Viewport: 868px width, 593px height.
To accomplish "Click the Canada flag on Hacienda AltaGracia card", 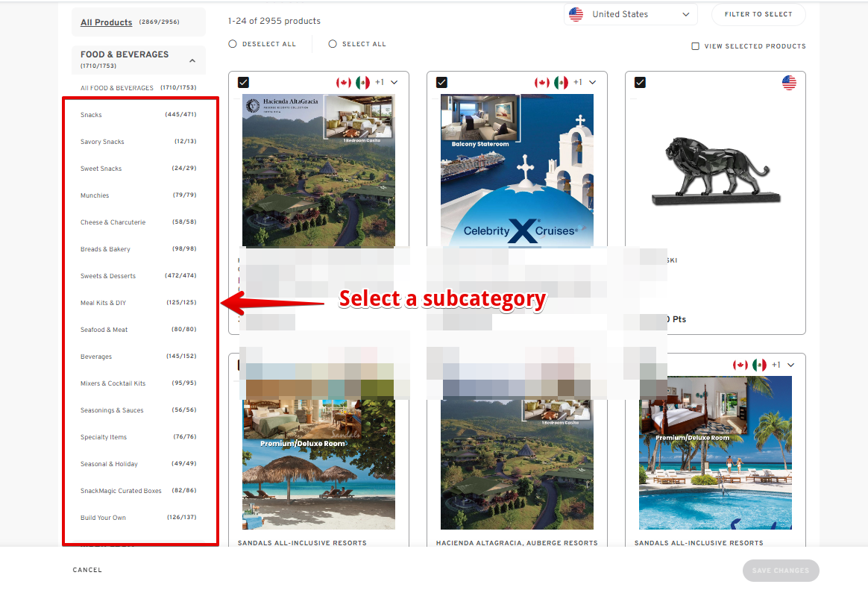I will coord(344,83).
